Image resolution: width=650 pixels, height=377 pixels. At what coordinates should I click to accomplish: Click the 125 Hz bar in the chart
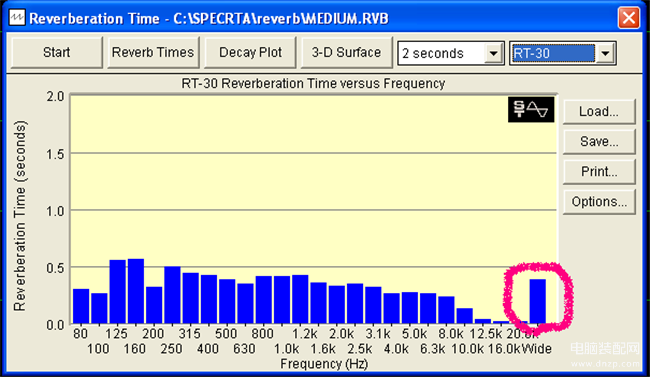[x=118, y=292]
